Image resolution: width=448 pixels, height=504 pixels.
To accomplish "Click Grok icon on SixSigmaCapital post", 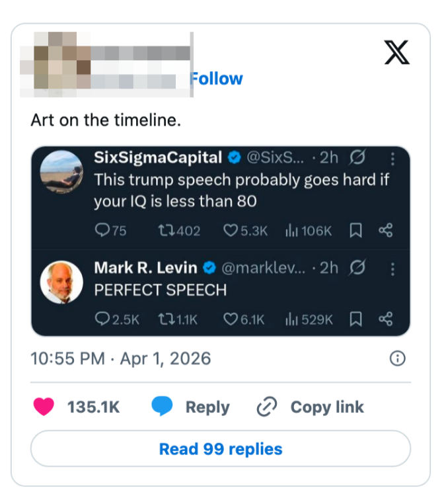I will (x=359, y=159).
